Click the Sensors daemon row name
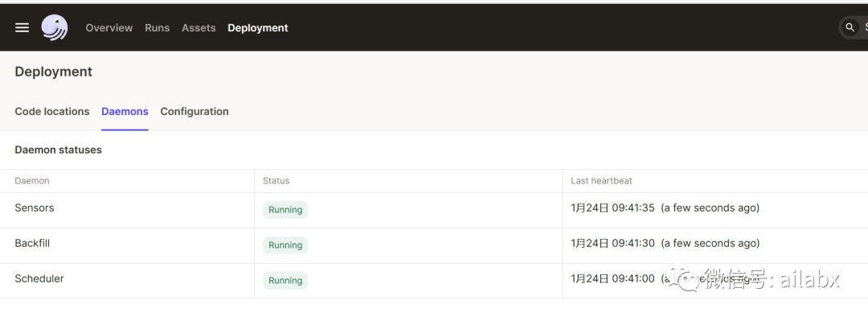868x317 pixels. [x=35, y=208]
